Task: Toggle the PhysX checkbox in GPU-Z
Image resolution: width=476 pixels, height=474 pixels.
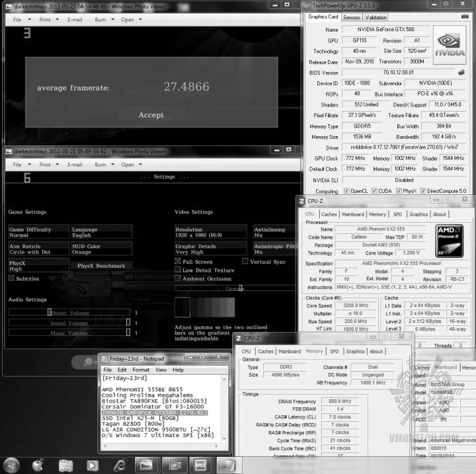Action: click(x=399, y=190)
